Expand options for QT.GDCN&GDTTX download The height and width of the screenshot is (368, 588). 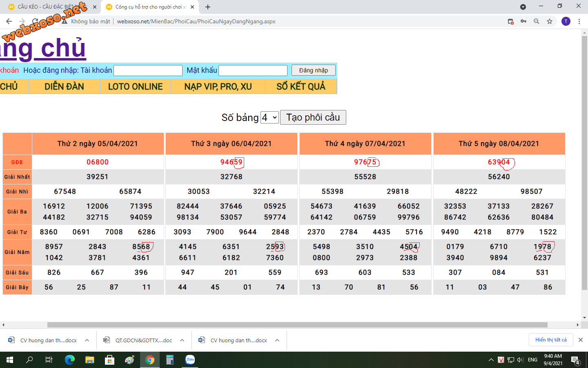point(182,340)
